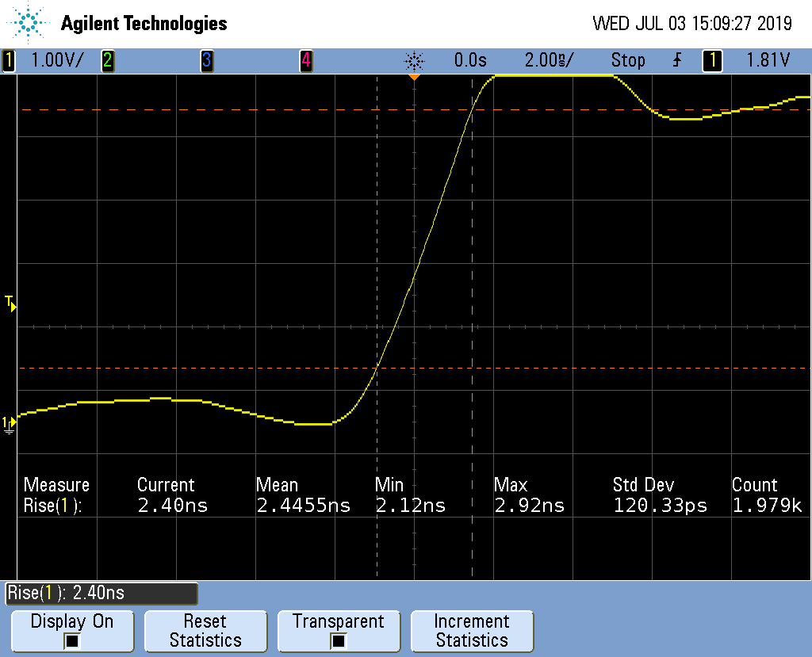The width and height of the screenshot is (812, 657).
Task: Click the Stop acquisition status
Action: pos(628,60)
